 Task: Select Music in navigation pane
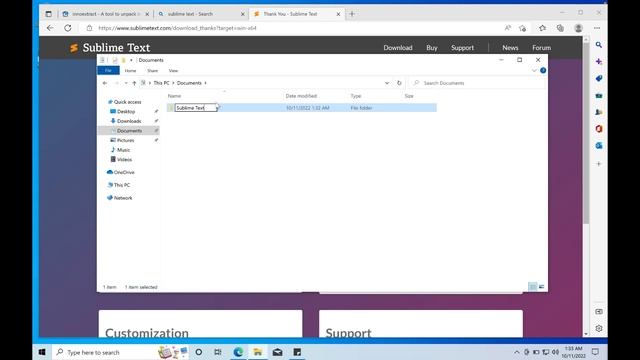pyautogui.click(x=123, y=150)
